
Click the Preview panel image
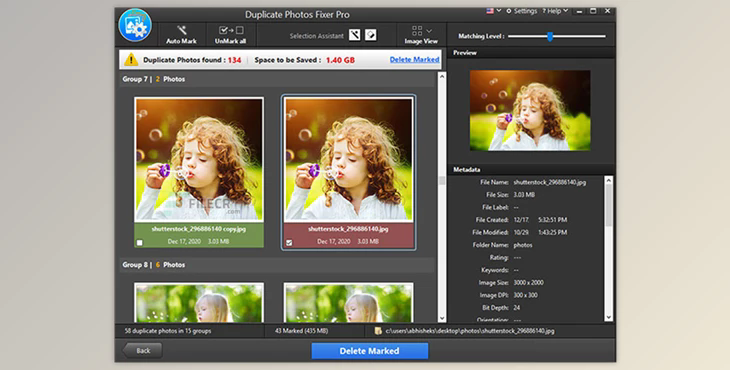coord(530,110)
